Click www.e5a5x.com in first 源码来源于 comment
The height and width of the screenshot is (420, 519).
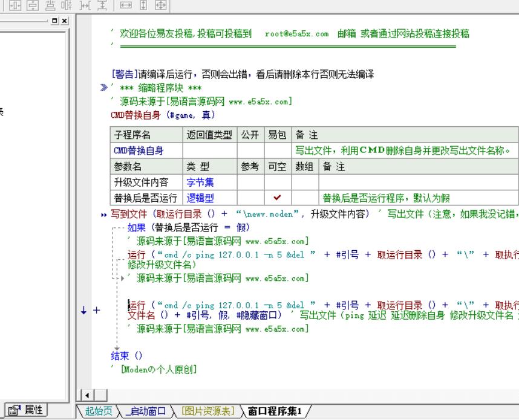click(x=258, y=102)
